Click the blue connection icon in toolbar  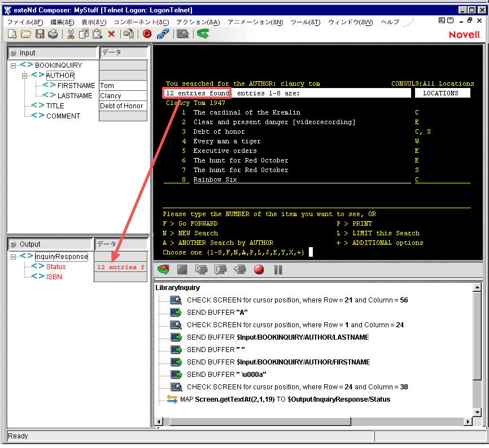click(162, 34)
